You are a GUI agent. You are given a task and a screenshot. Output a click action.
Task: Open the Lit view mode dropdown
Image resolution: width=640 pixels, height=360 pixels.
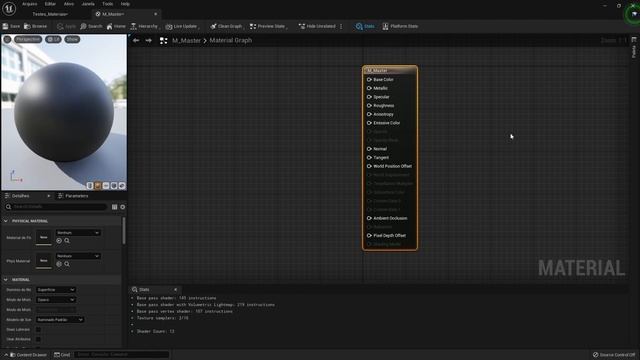(x=53, y=39)
